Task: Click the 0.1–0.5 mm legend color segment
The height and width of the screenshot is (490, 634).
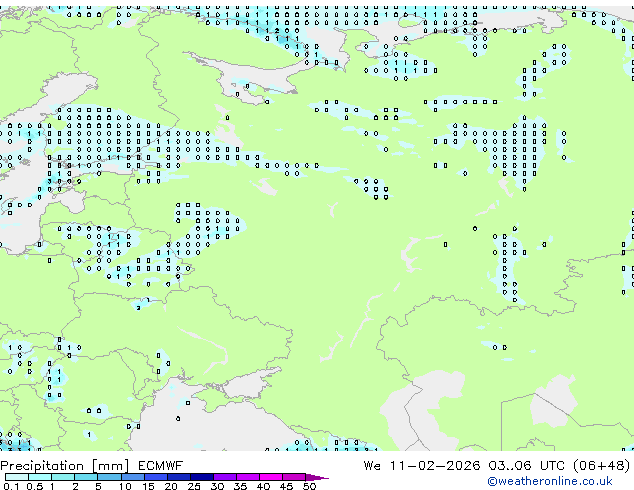Action: pos(17,477)
